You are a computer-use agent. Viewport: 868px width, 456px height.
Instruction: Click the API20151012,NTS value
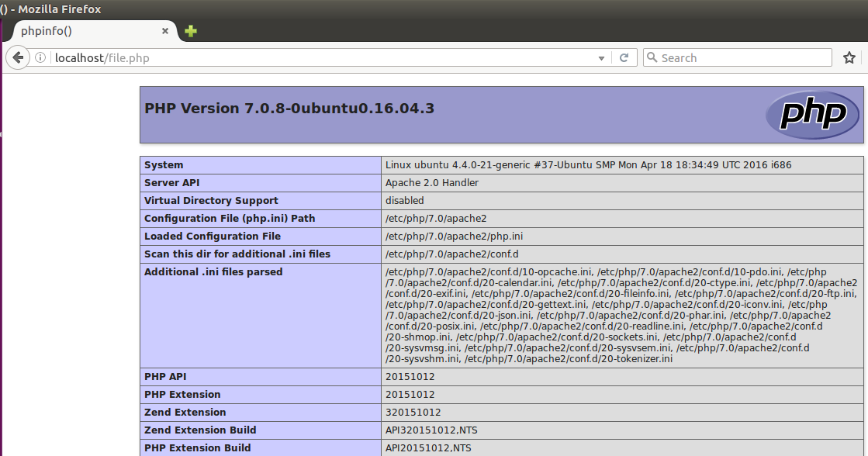click(x=428, y=447)
